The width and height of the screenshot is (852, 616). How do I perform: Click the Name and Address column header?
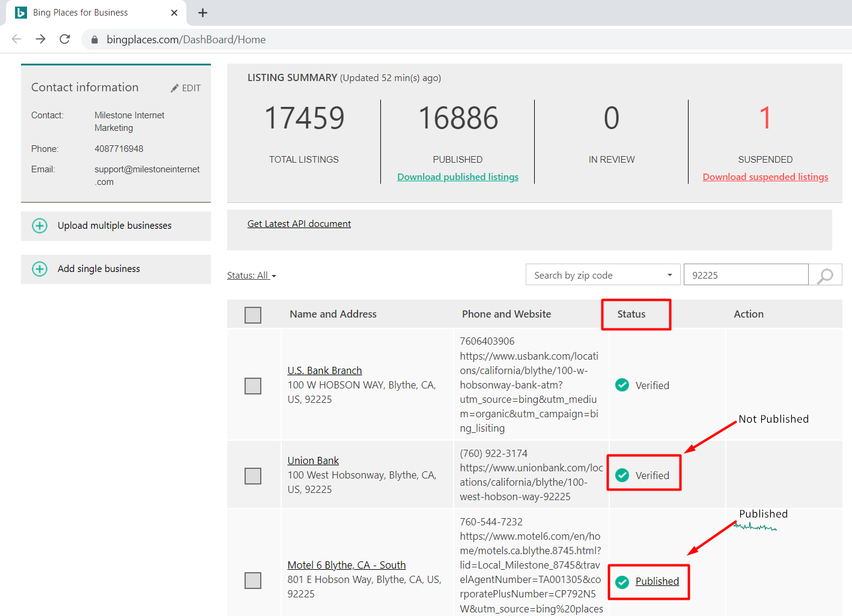(x=333, y=314)
